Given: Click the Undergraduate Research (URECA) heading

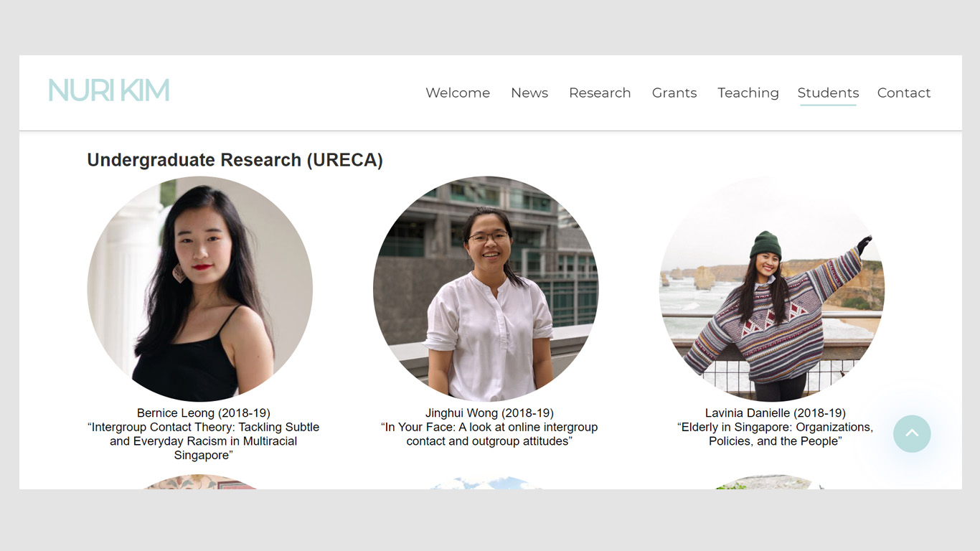Looking at the screenshot, I should click(235, 160).
